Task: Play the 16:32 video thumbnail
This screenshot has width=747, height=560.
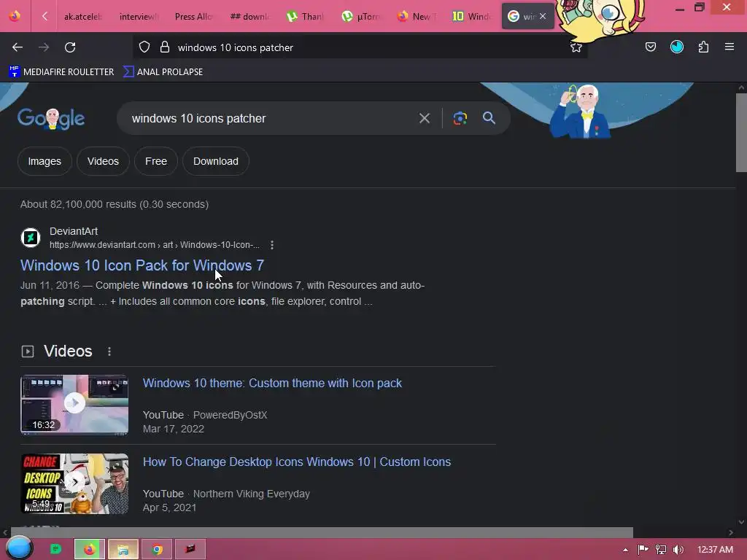Action: [74, 404]
